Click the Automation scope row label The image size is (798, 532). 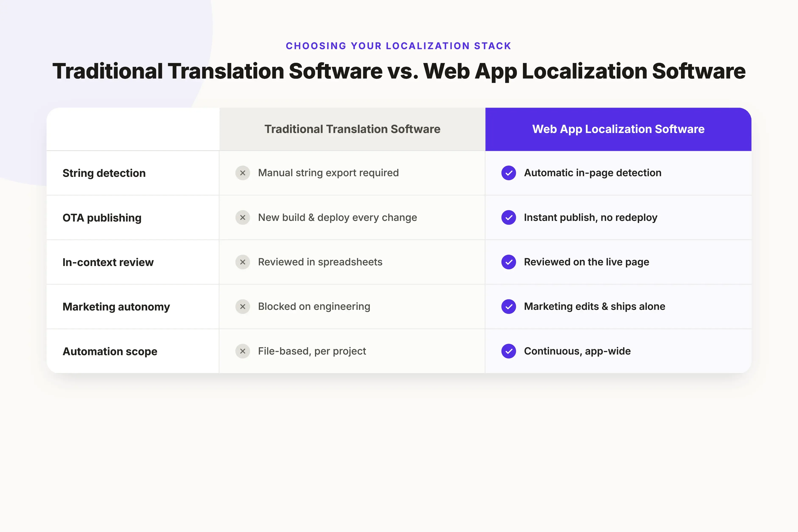[110, 352]
